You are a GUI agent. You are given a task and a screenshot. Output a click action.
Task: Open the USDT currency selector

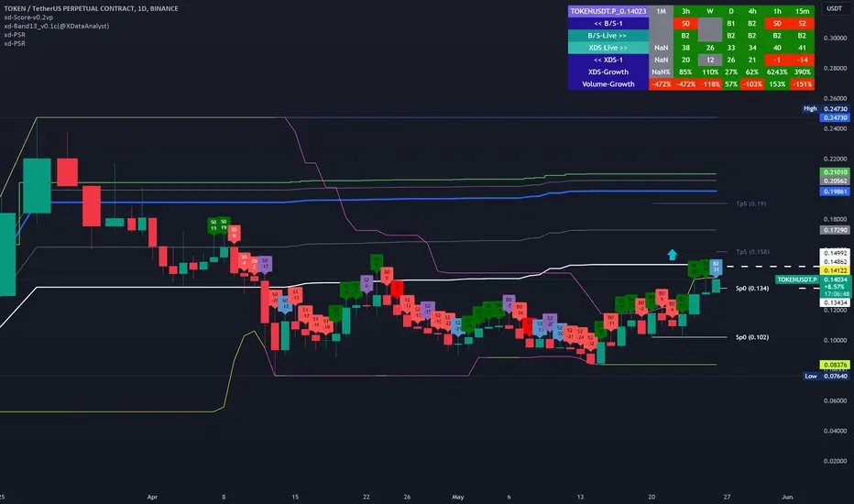coord(834,9)
